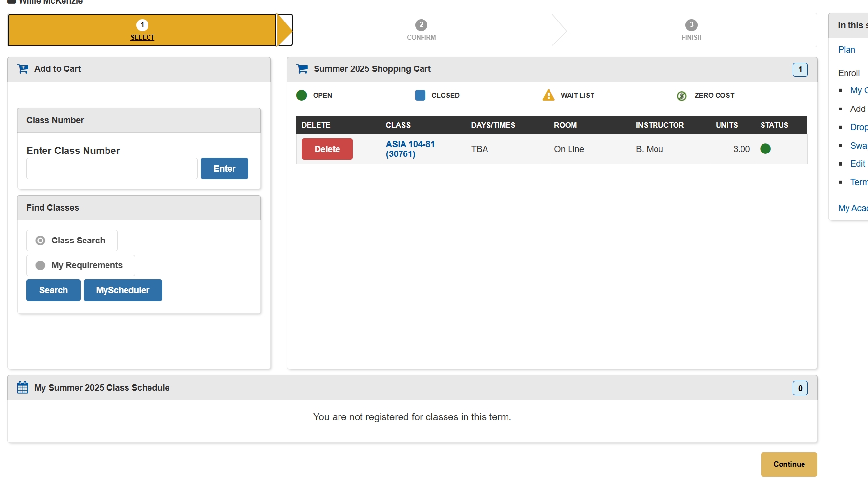Delete ASIA 104-81 from the cart
The image size is (868, 504).
(327, 149)
